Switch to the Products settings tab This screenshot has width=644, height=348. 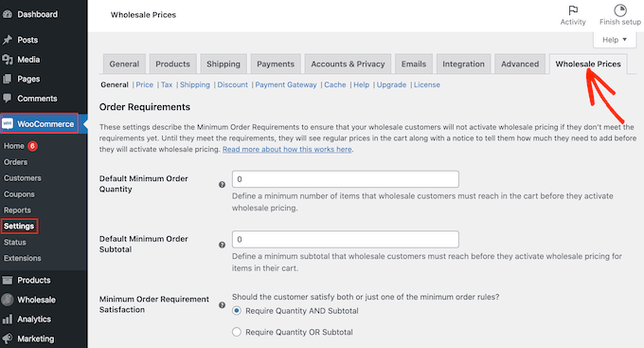point(173,64)
